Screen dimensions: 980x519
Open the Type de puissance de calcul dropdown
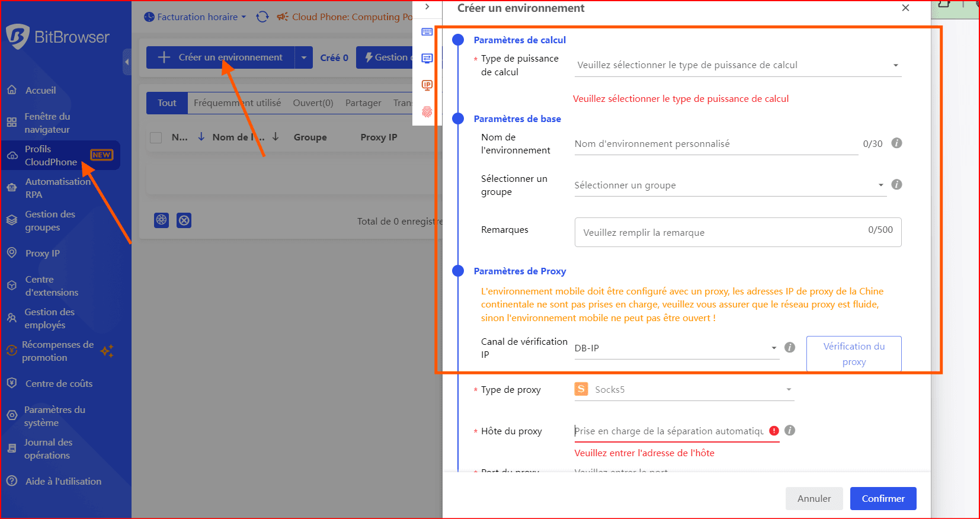[x=738, y=65]
